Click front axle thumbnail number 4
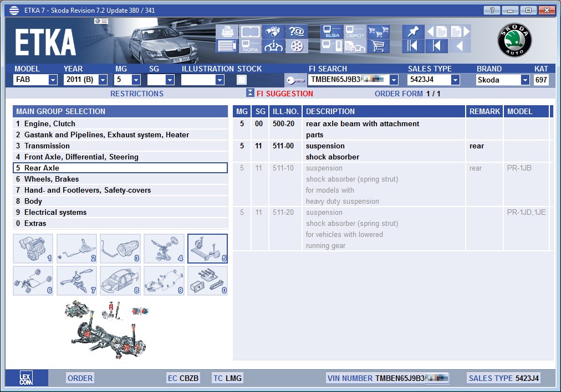561x392 pixels. 164,249
